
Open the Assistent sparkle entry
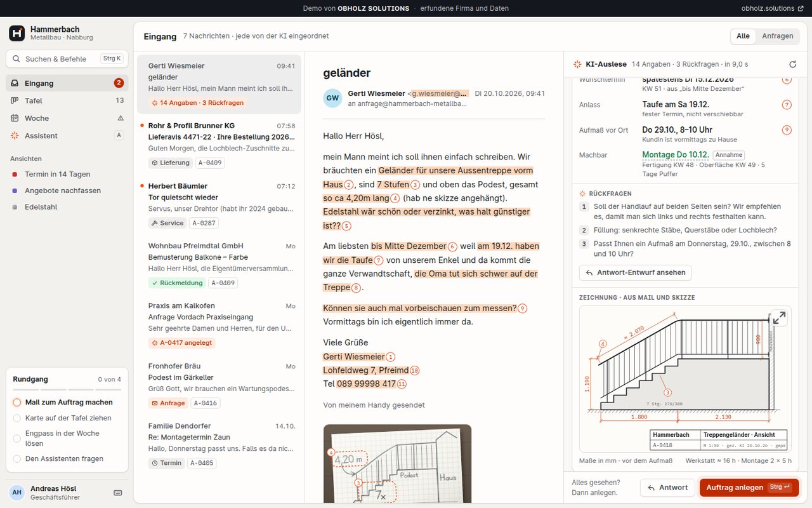click(67, 135)
